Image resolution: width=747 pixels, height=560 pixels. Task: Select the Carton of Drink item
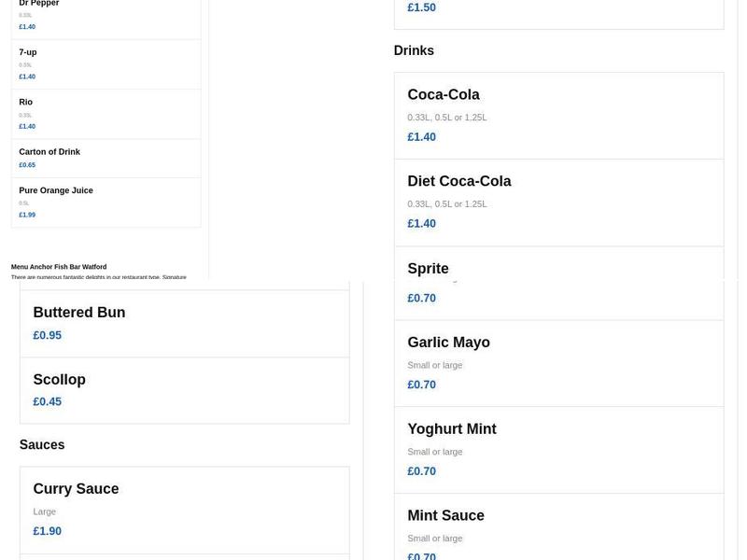click(x=49, y=152)
